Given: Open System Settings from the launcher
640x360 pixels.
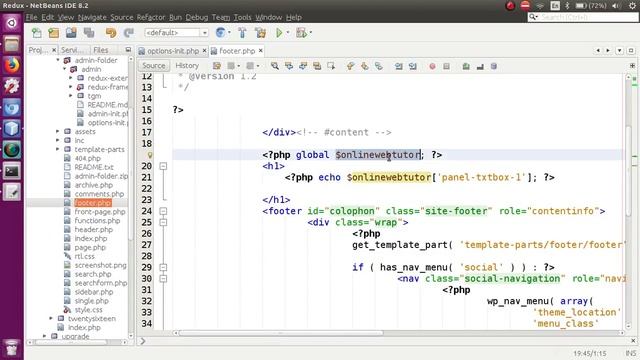Looking at the screenshot, I should 11,86.
